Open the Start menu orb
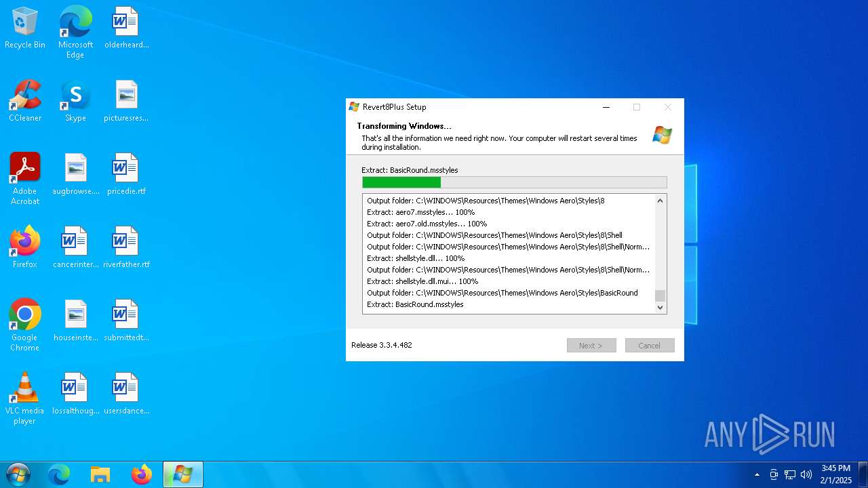This screenshot has width=868, height=488. (x=18, y=474)
